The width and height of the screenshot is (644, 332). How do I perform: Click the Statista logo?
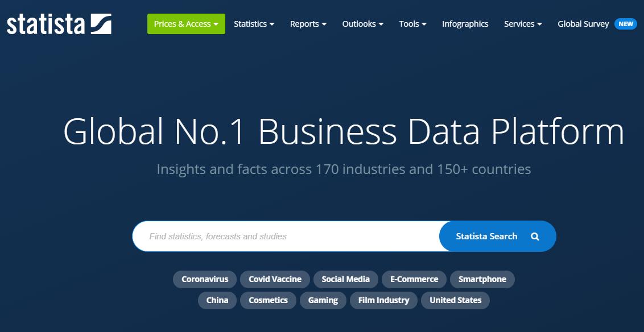[x=59, y=24]
